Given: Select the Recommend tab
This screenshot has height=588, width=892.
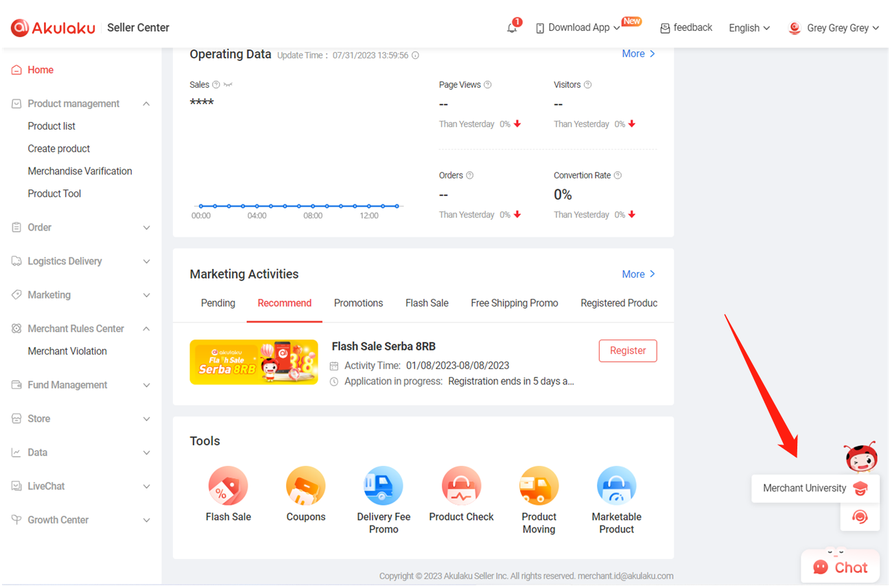Looking at the screenshot, I should pos(284,303).
